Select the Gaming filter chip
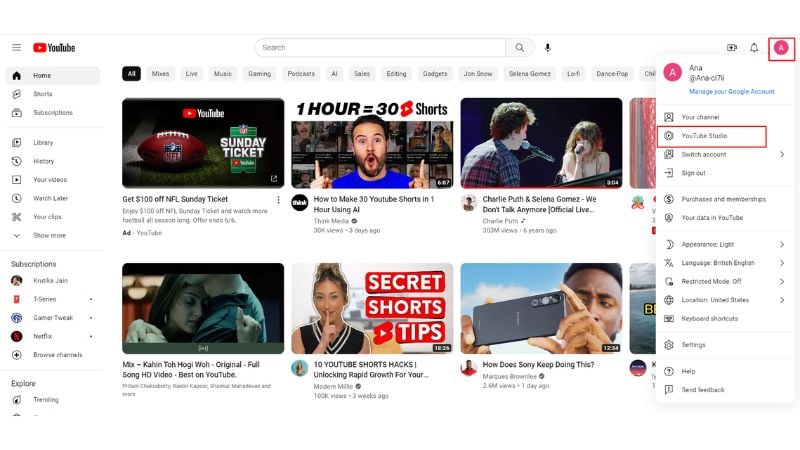800x450 pixels. point(259,73)
